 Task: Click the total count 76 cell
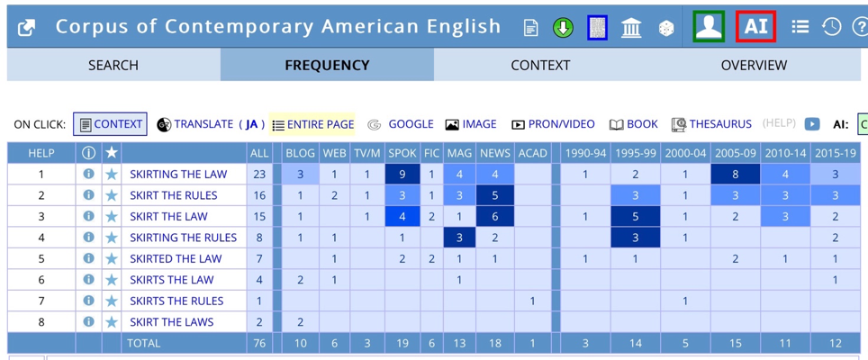pyautogui.click(x=259, y=343)
